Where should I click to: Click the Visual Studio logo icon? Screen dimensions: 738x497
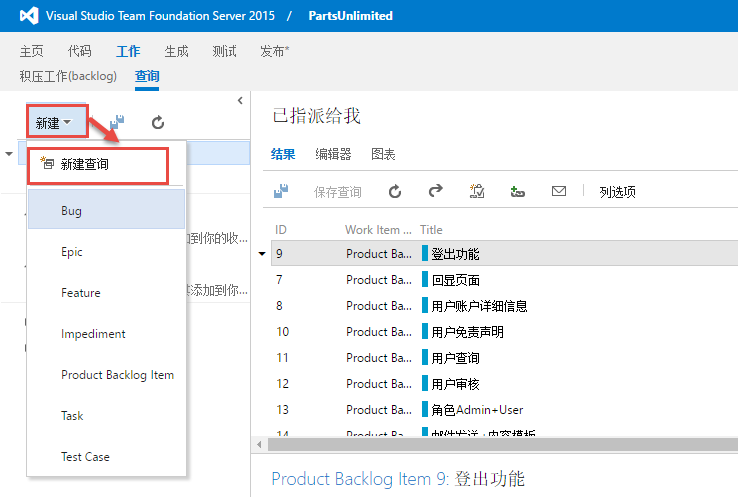(29, 16)
